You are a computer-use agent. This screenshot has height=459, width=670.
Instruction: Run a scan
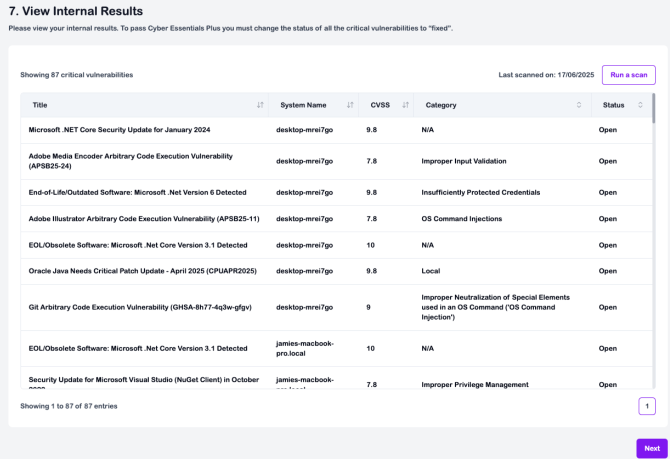tap(629, 75)
